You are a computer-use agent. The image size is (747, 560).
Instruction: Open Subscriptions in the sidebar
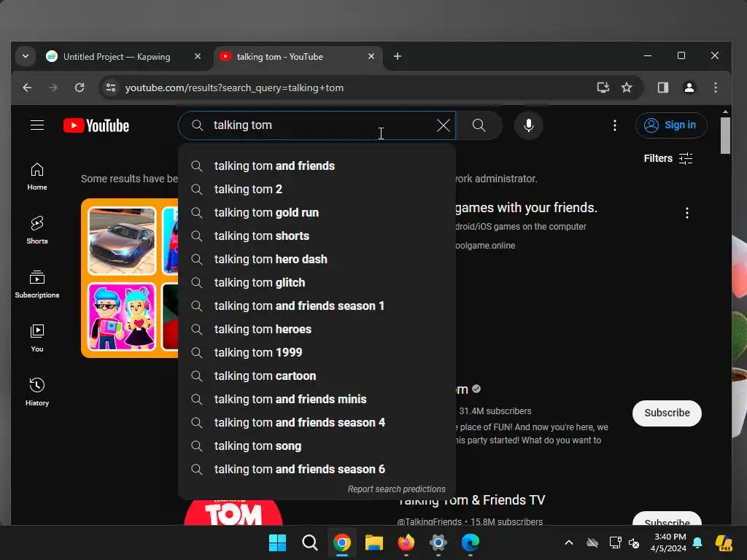pos(37,284)
